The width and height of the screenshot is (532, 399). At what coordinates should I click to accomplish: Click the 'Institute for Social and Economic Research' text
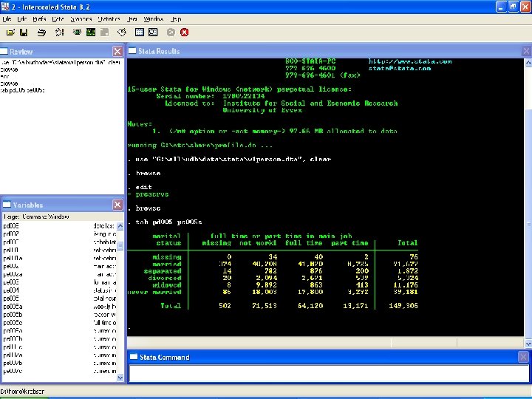click(310, 103)
